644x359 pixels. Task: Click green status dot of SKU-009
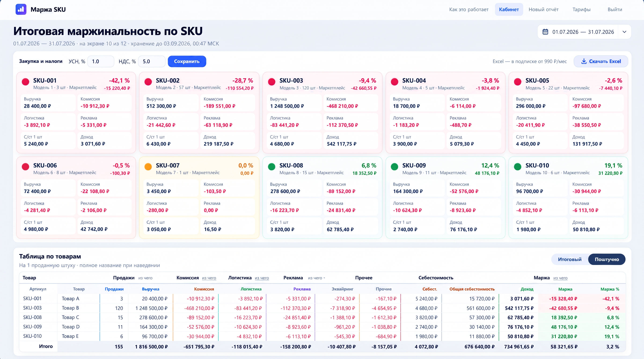(395, 167)
